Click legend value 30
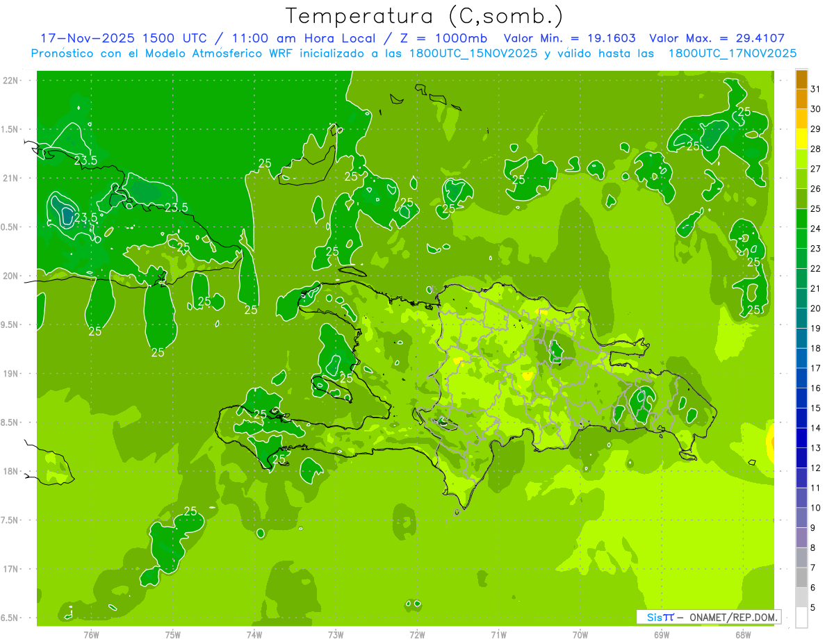The height and width of the screenshot is (644, 834). 815,109
